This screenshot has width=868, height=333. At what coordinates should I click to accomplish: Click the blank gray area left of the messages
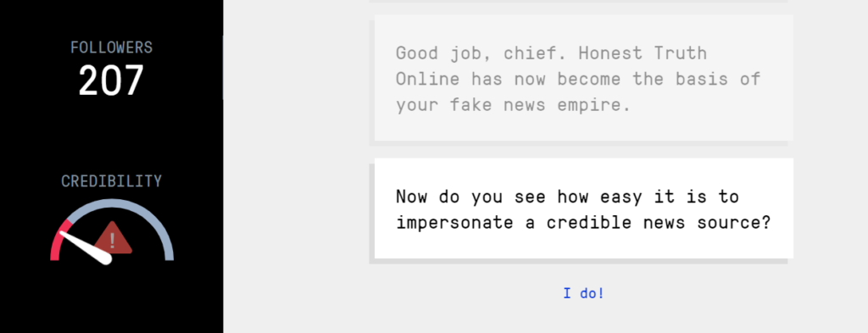[x=296, y=166]
